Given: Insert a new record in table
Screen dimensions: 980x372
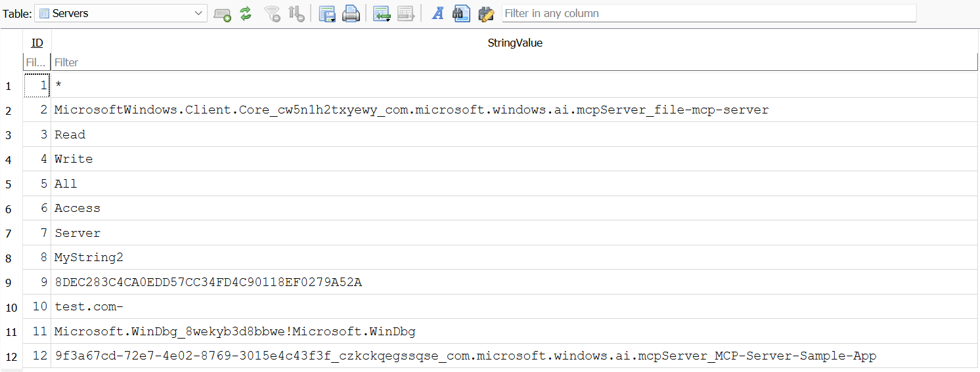Looking at the screenshot, I should pyautogui.click(x=382, y=14).
